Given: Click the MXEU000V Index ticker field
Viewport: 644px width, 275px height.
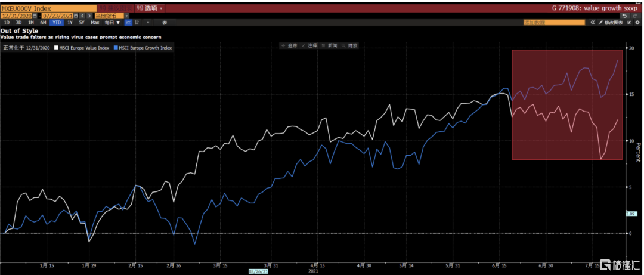Looking at the screenshot, I should [48, 8].
